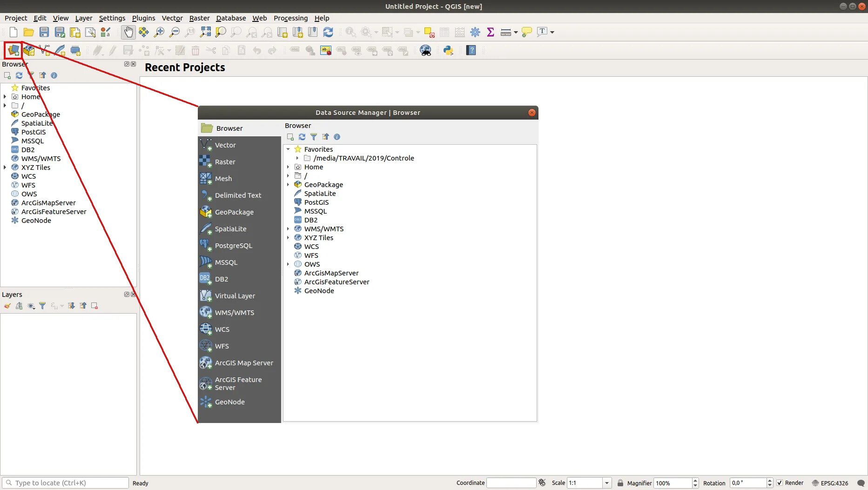
Task: Click the Pan Map to Selection icon
Action: coord(144,32)
